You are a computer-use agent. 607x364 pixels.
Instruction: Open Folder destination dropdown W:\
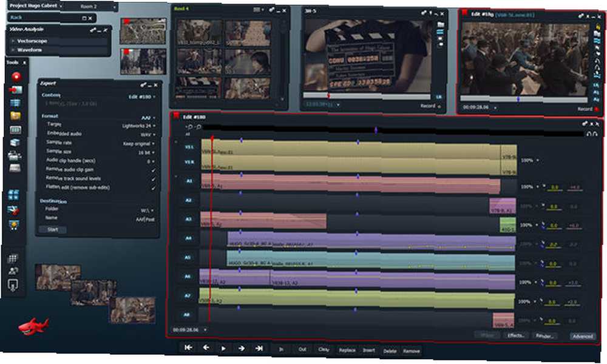point(148,211)
